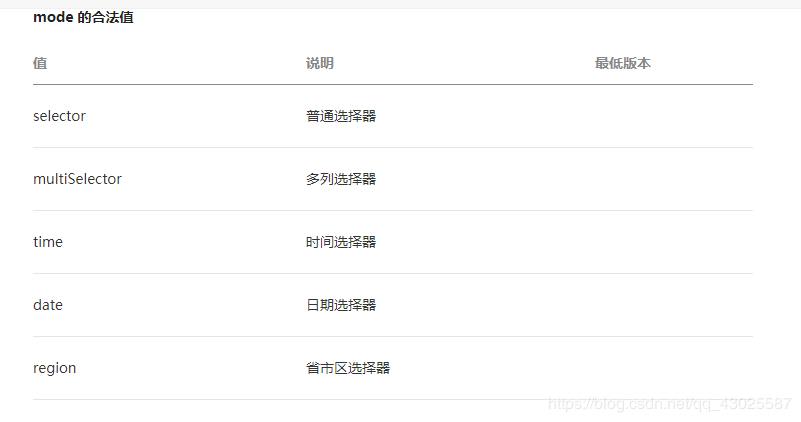This screenshot has height=422, width=801.
Task: Click empty 最低版本 cell in region row
Action: [672, 368]
